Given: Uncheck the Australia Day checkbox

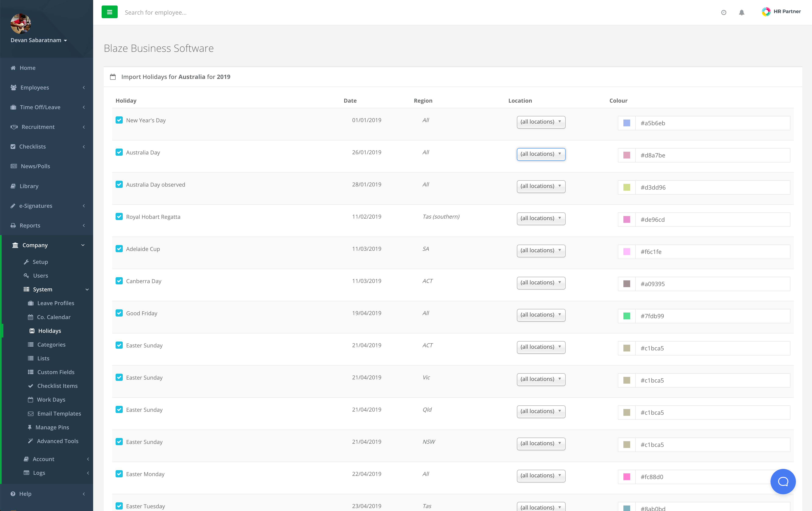Looking at the screenshot, I should tap(119, 152).
